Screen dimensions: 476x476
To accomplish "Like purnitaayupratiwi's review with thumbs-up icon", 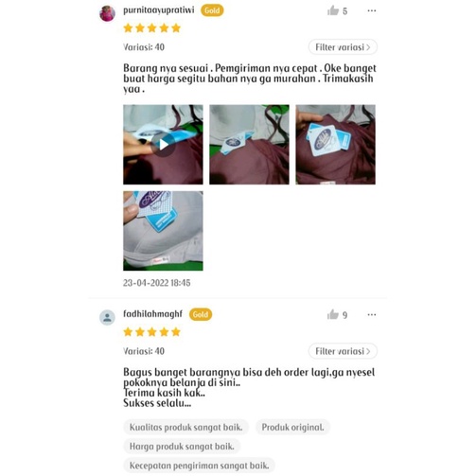I will click(x=333, y=10).
